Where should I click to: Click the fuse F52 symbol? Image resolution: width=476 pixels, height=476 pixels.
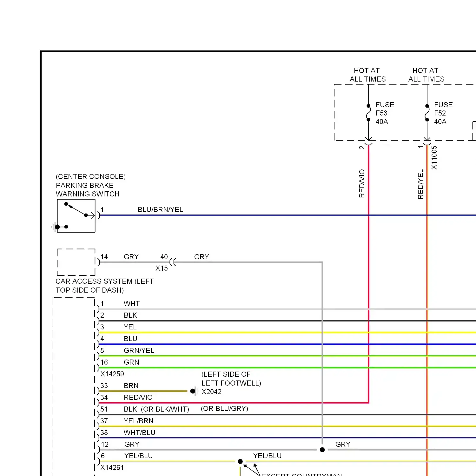(427, 113)
